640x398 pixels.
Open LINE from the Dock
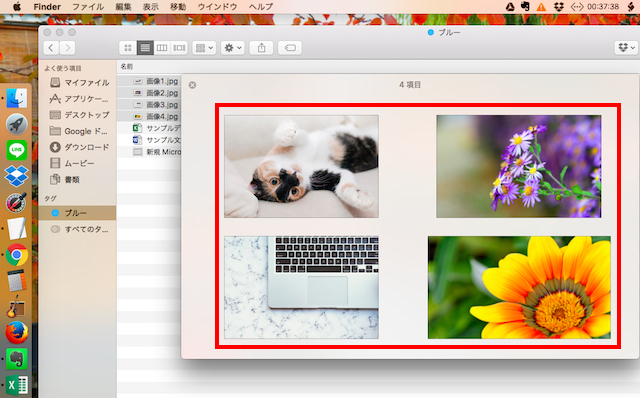coord(17,150)
